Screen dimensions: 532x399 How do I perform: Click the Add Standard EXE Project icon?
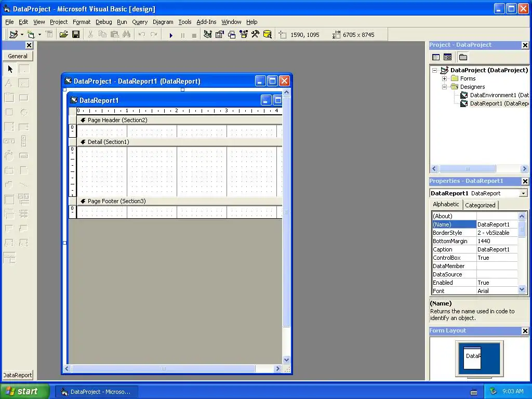(14, 34)
